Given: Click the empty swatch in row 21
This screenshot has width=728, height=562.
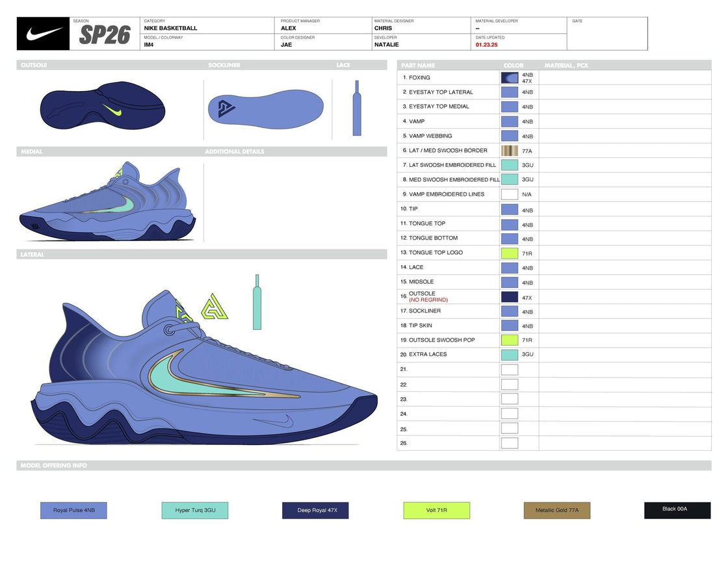Looking at the screenshot, I should click(x=510, y=370).
